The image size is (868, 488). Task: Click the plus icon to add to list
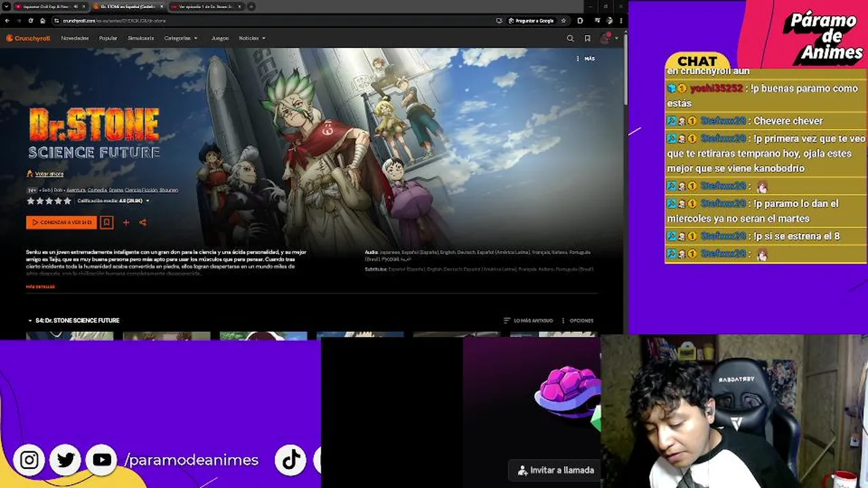coord(125,222)
